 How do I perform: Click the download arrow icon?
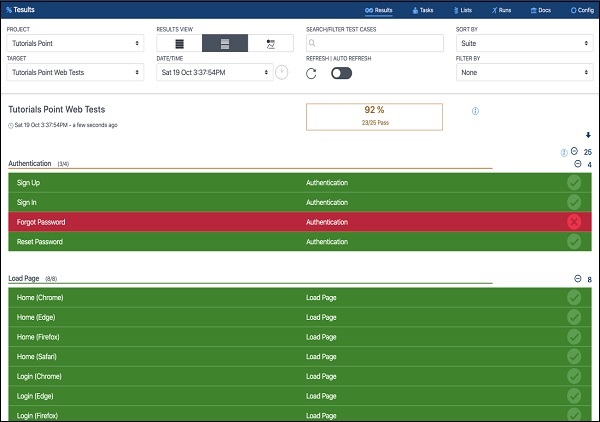(588, 135)
